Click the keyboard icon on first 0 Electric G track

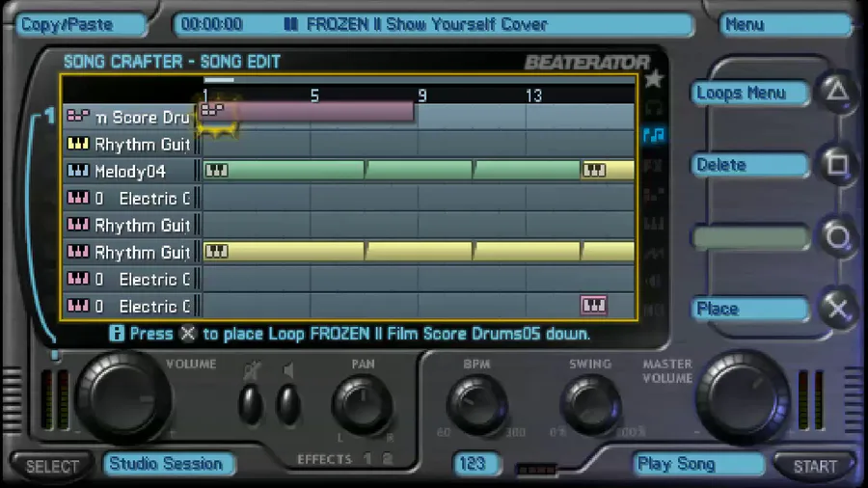(x=77, y=198)
